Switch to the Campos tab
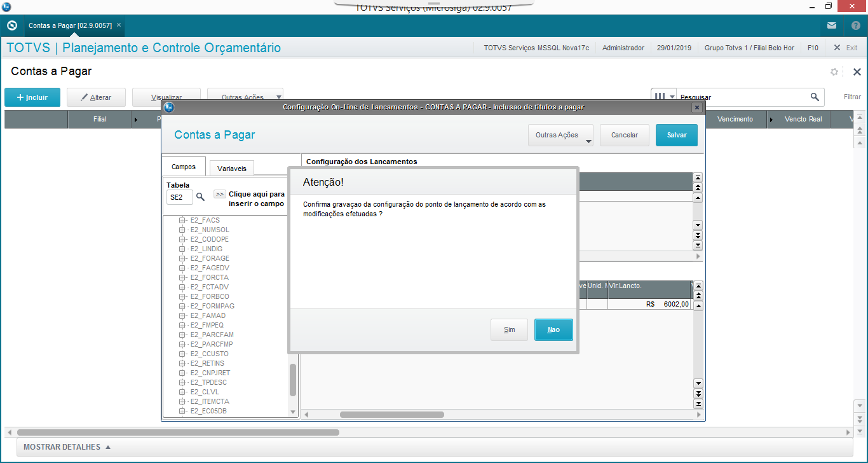868x463 pixels. (x=184, y=167)
